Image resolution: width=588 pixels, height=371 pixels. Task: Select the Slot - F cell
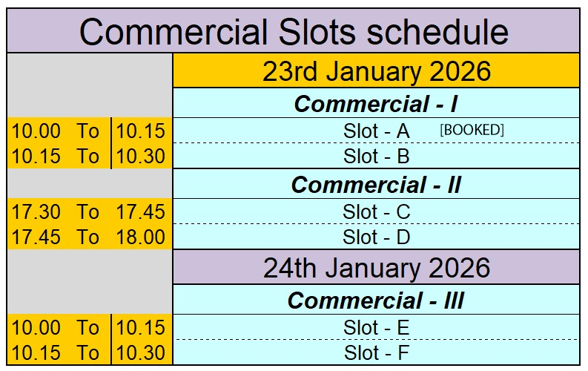tap(376, 352)
